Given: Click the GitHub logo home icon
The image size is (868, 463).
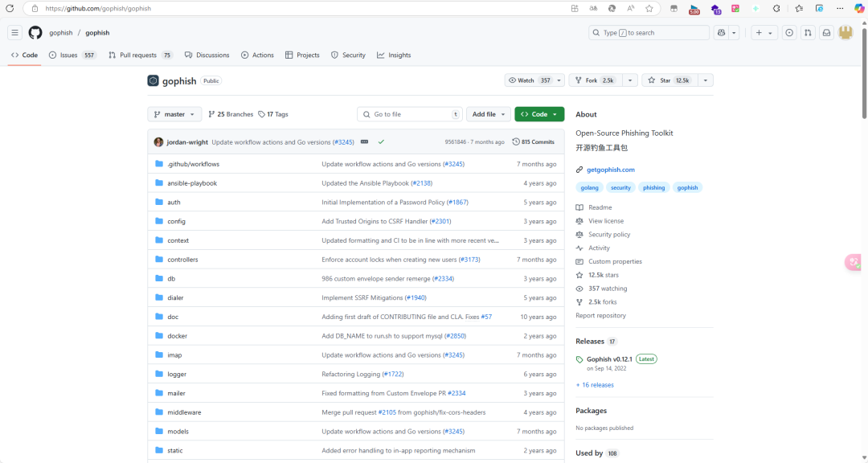Looking at the screenshot, I should (35, 33).
